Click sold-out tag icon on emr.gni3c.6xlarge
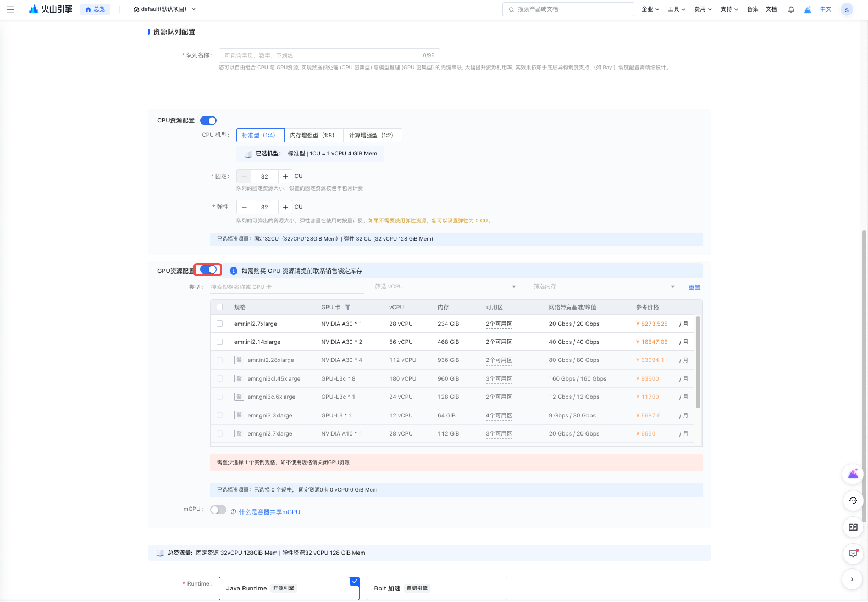Viewport: 868px width, 602px height. 239,397
